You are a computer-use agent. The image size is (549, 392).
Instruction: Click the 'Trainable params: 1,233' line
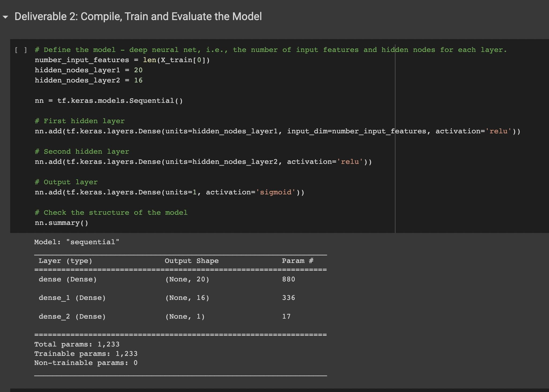[86, 354]
